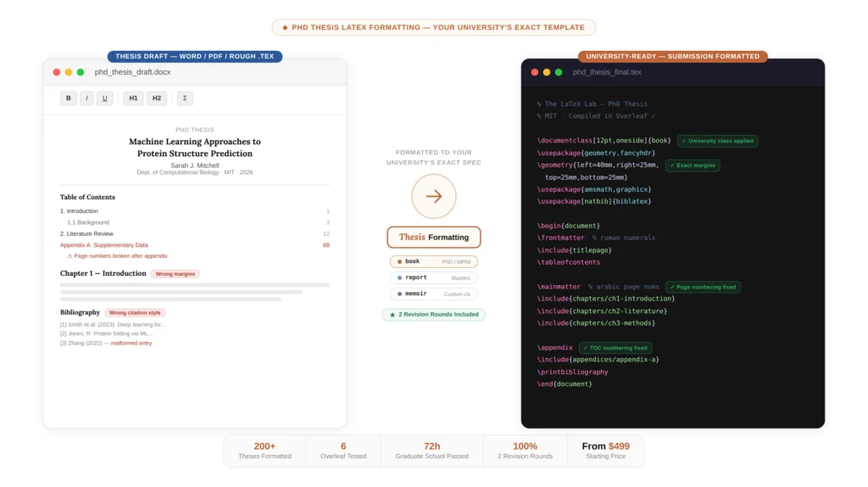Close the phd_thesis_draft.docx window red dot
This screenshot has height=487, width=868.
pyautogui.click(x=57, y=72)
